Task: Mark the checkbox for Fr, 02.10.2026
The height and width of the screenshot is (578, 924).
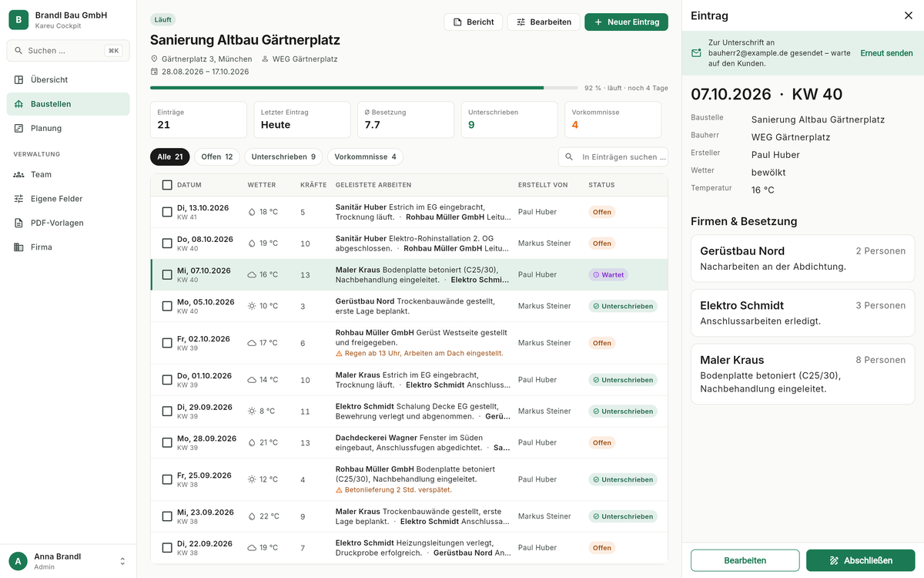Action: click(x=167, y=343)
